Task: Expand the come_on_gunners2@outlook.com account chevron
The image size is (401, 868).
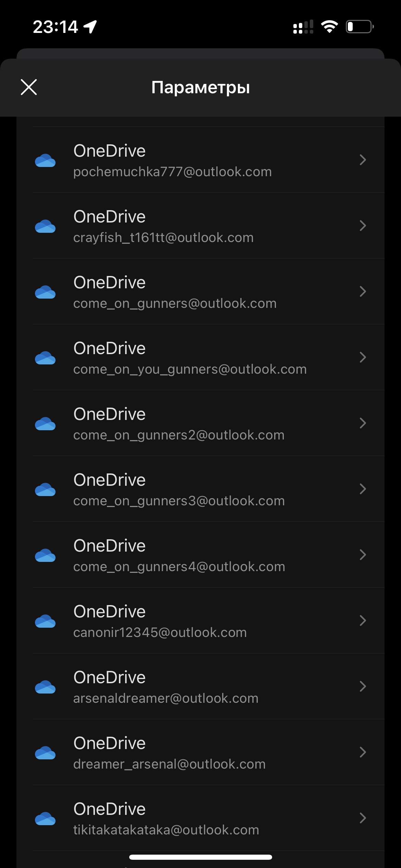Action: [x=363, y=423]
